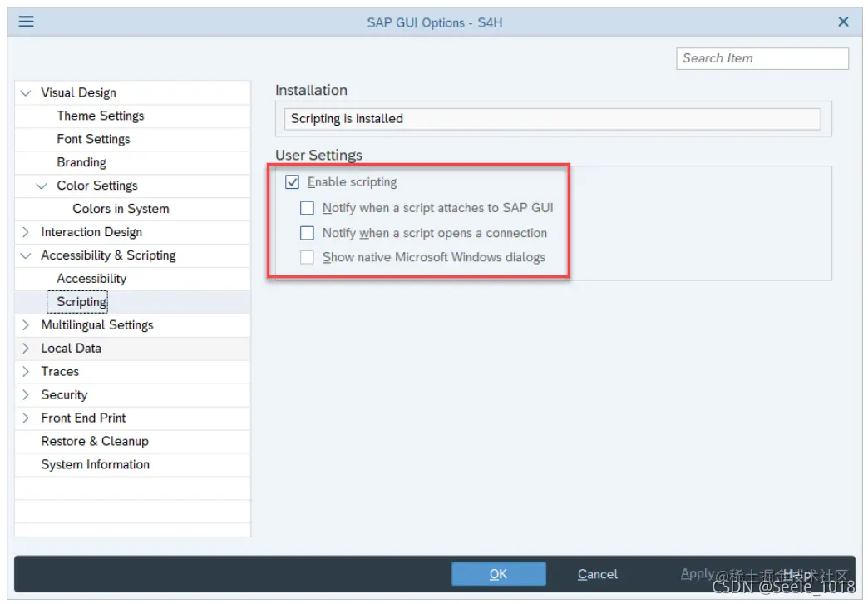
Task: Click the Scripting is installed field
Action: (x=552, y=119)
